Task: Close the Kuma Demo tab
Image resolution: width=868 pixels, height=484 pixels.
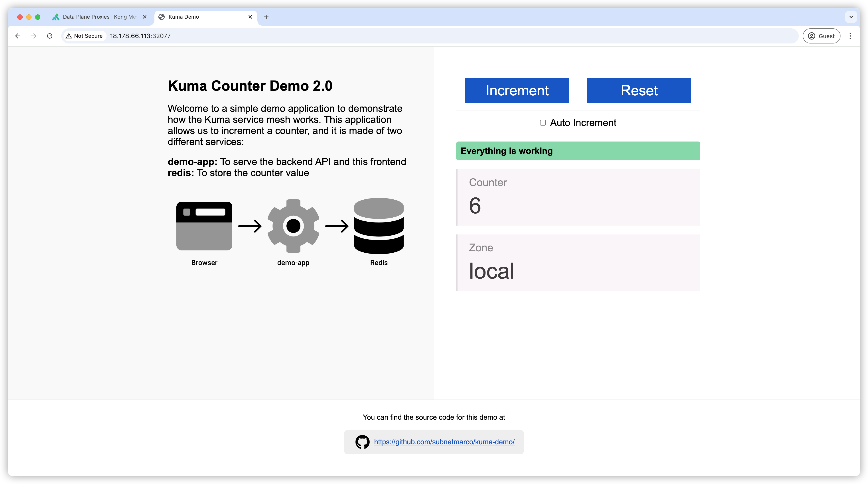Action: coord(250,16)
